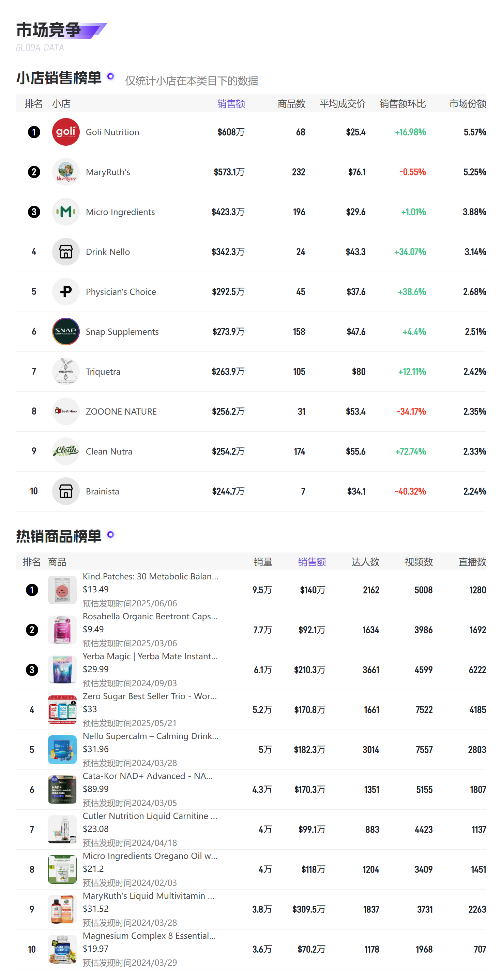The width and height of the screenshot is (501, 980).
Task: Click info circle next to 热销商品榜单
Action: tap(111, 534)
